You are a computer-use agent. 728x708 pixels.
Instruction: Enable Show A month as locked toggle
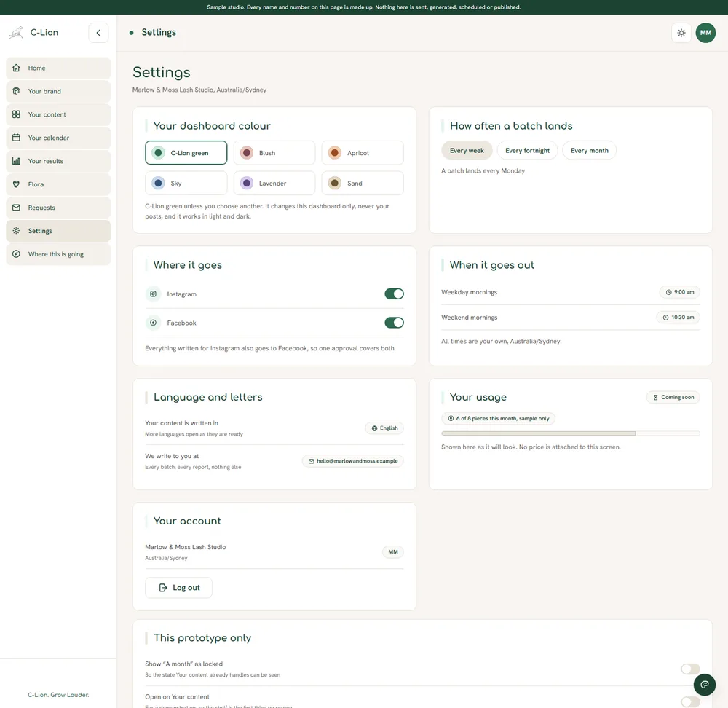coord(690,669)
